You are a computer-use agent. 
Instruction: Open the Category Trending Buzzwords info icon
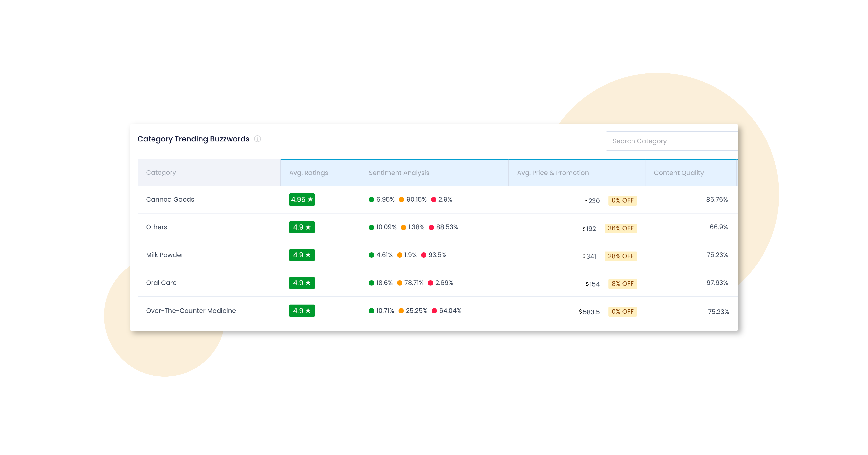[x=257, y=139]
